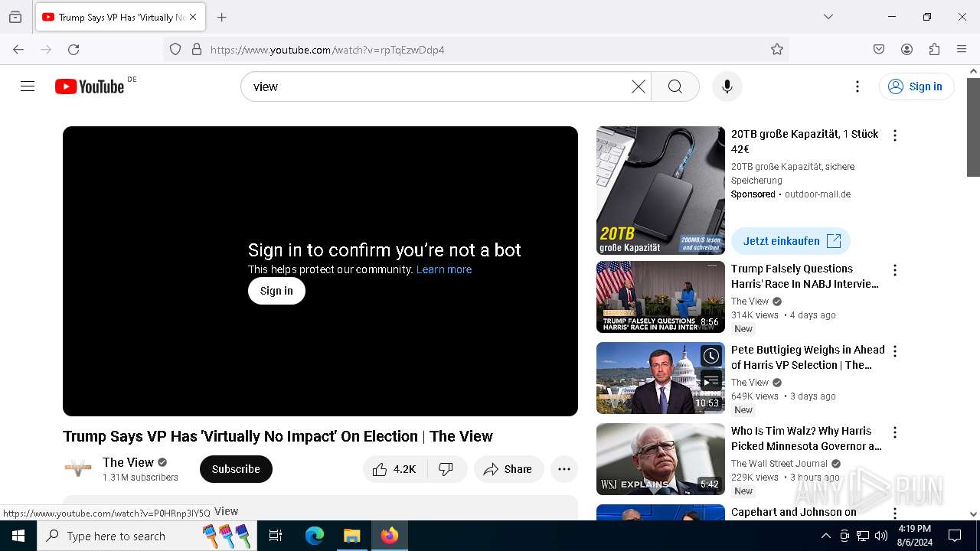Screen dimensions: 980x551
Task: Open more actions under the video
Action: [x=564, y=469]
